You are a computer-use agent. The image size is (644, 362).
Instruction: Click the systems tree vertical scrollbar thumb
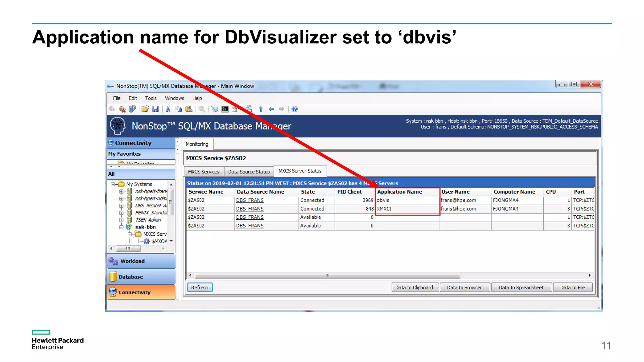coord(171,202)
